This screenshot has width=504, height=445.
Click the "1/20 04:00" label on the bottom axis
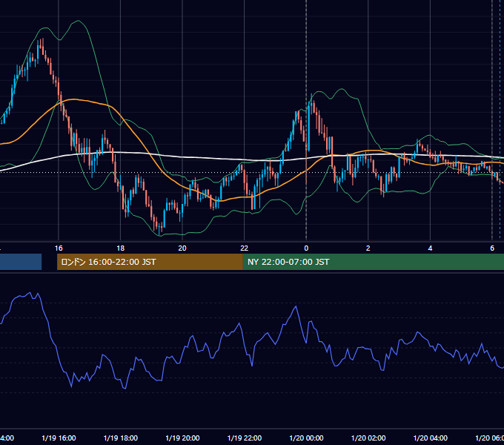click(x=431, y=438)
